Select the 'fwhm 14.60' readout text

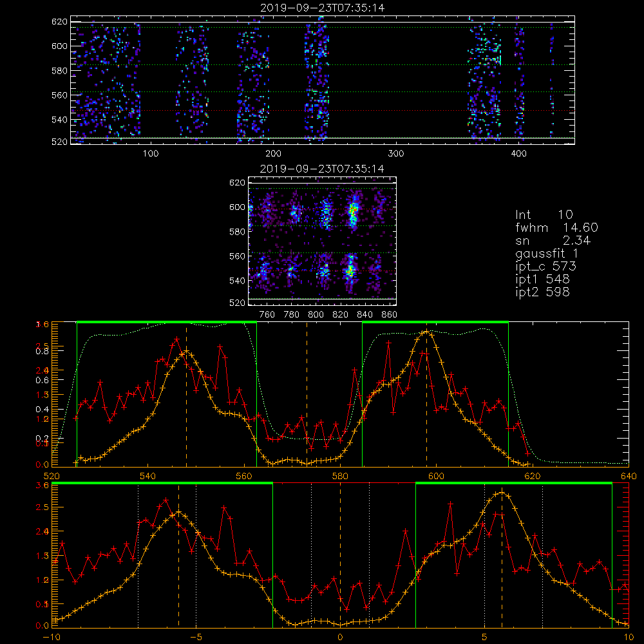coord(556,227)
